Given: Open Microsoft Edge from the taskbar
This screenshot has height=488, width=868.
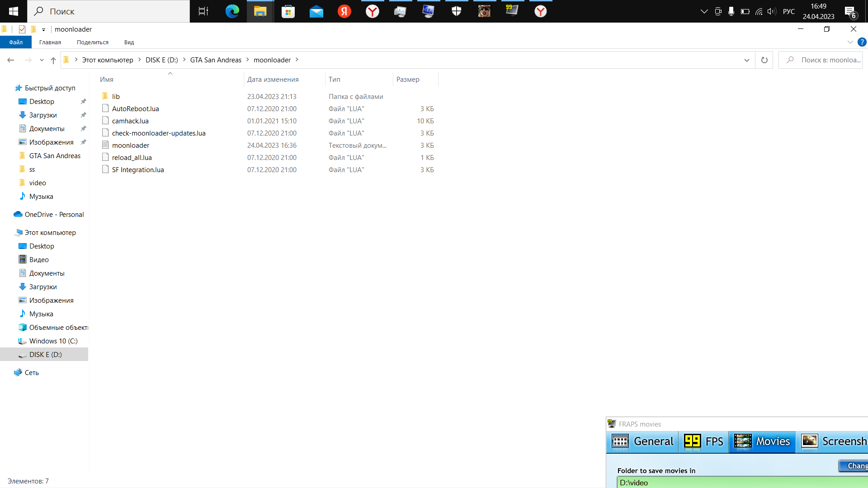Looking at the screenshot, I should coord(232,11).
